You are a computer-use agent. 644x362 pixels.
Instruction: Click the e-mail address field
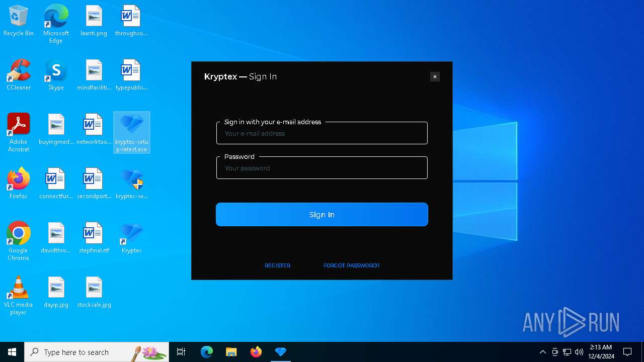(x=322, y=133)
